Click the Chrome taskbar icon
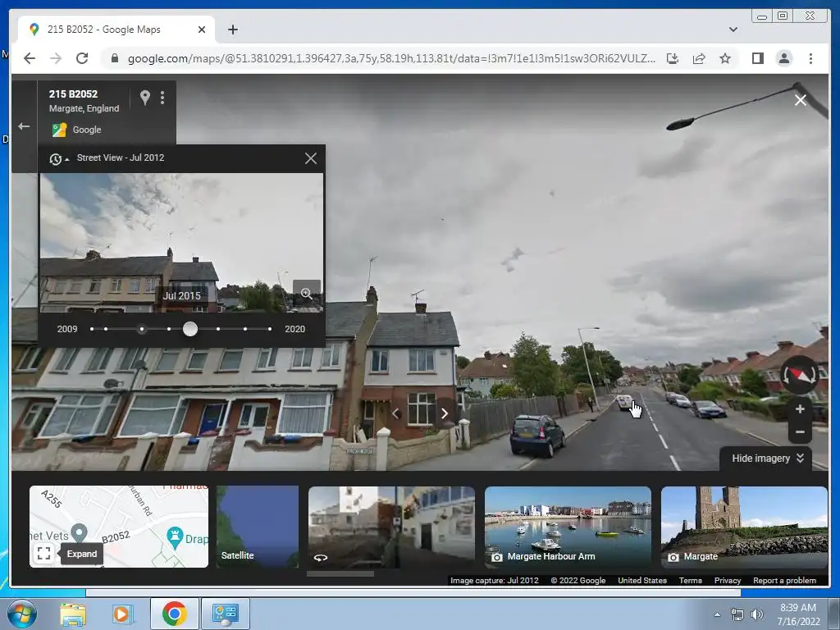 pyautogui.click(x=174, y=614)
